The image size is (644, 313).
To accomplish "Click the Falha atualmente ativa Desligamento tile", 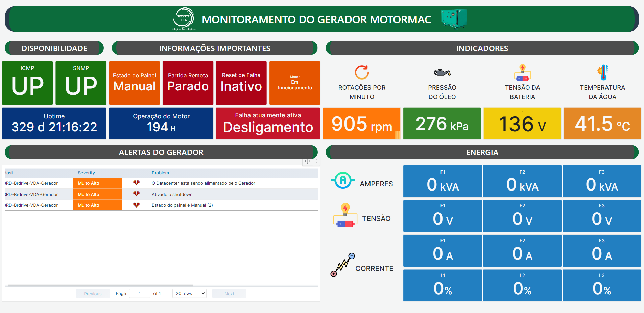I will click(x=268, y=124).
